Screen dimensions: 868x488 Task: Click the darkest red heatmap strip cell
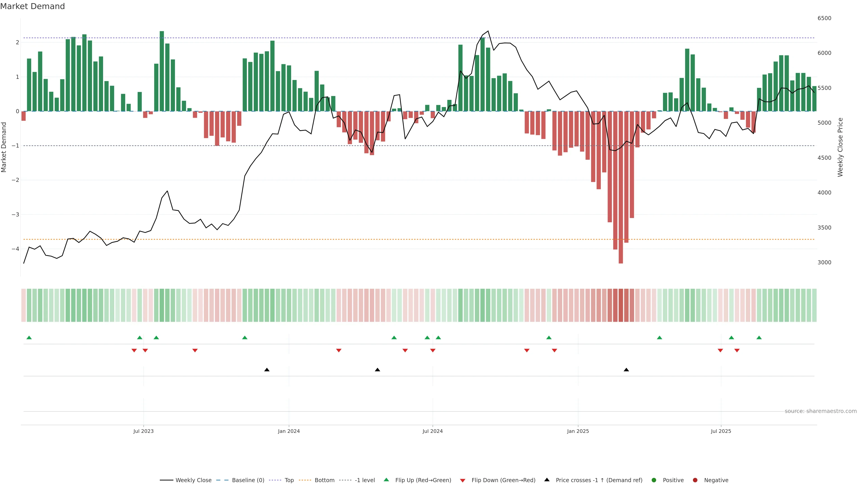coord(621,305)
